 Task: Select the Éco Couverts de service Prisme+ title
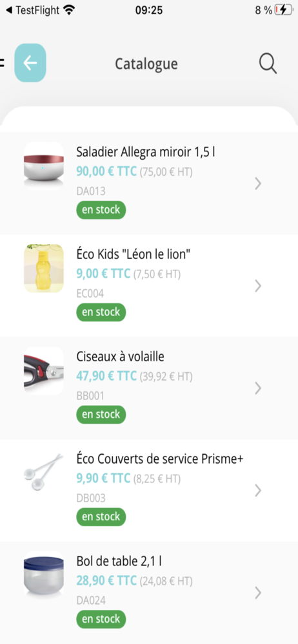[160, 459]
